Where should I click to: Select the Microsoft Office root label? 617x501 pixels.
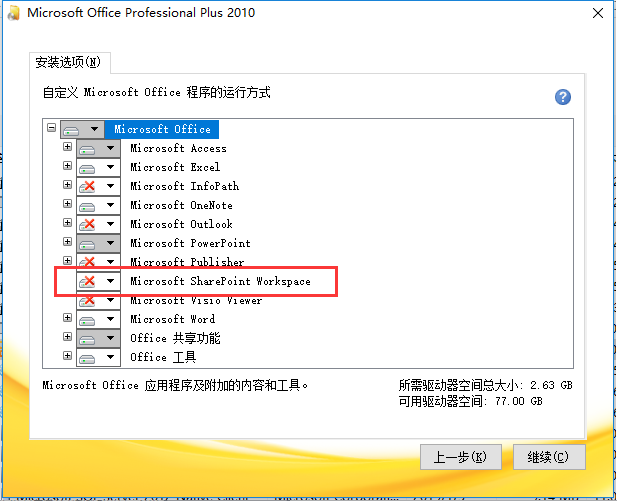pyautogui.click(x=162, y=129)
